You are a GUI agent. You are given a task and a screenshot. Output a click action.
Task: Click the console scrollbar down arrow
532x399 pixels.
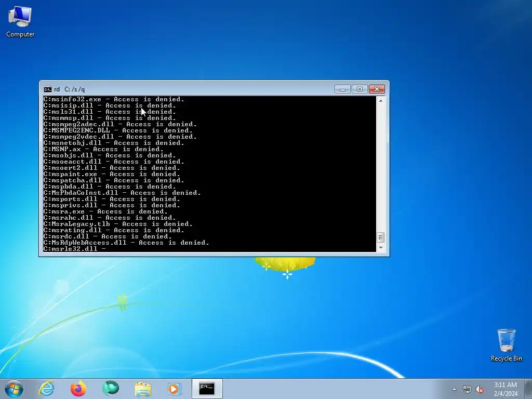pos(381,248)
